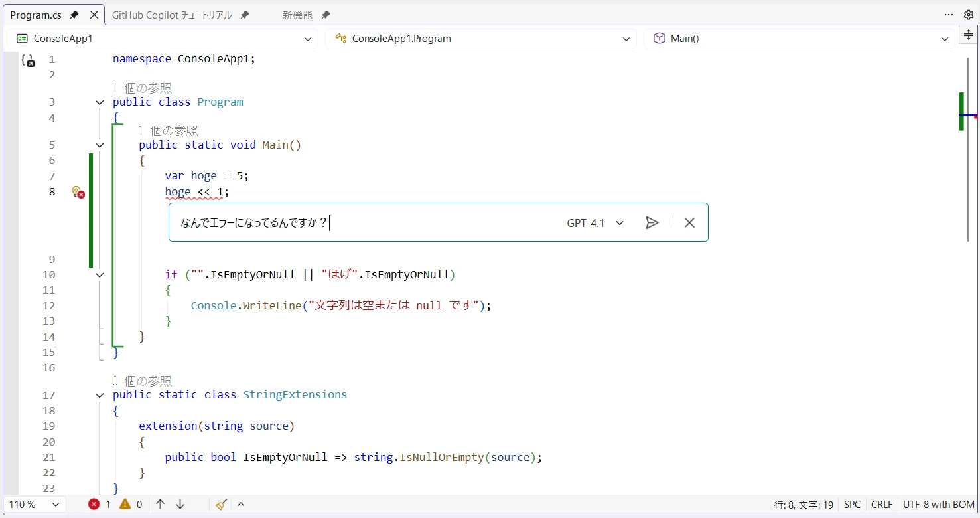Go to next issue with down arrow
The width and height of the screenshot is (980, 518).
pos(180,505)
